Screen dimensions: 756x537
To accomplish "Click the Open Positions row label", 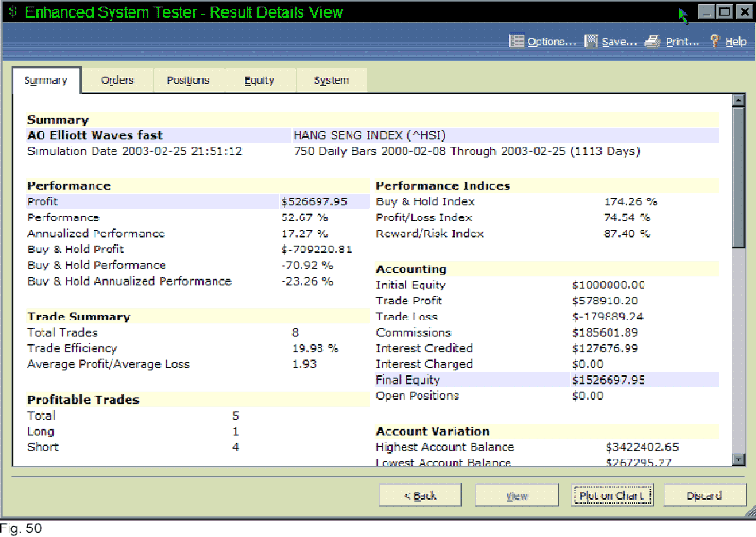I will (418, 396).
